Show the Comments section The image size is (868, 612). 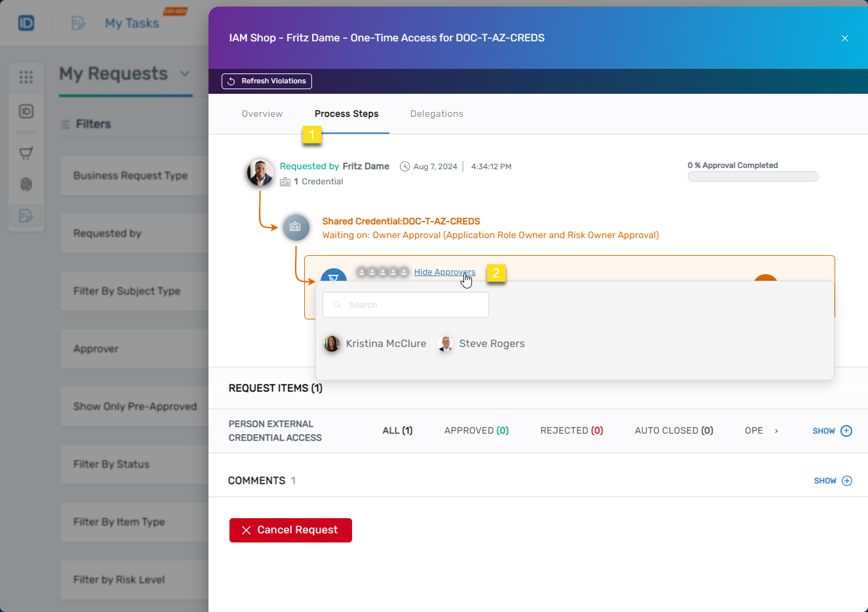pyautogui.click(x=833, y=481)
